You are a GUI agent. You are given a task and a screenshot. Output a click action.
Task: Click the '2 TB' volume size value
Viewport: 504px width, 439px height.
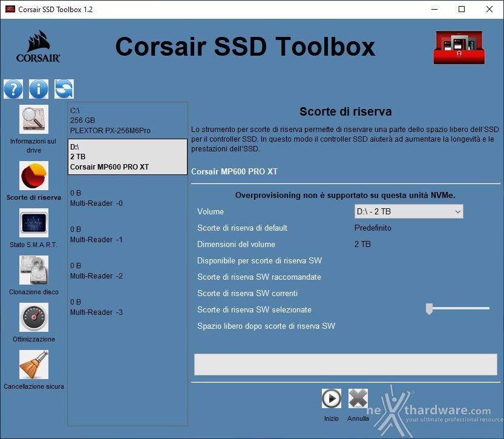coord(362,245)
